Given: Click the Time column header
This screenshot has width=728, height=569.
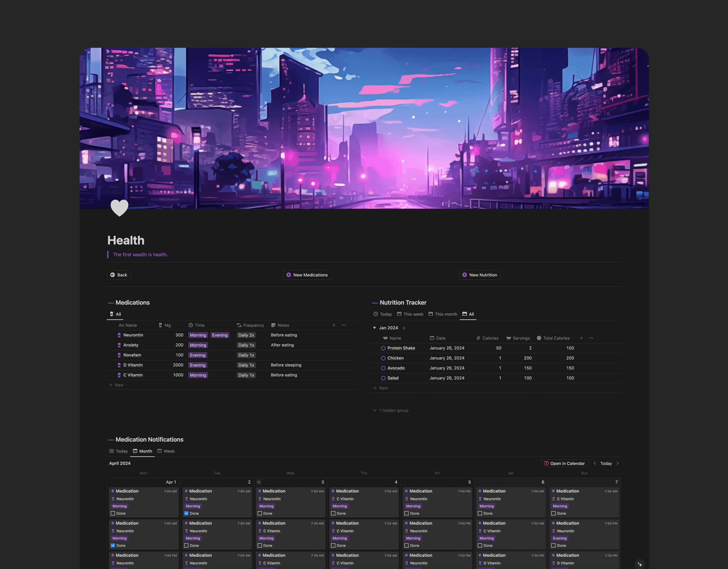Looking at the screenshot, I should tap(196, 325).
